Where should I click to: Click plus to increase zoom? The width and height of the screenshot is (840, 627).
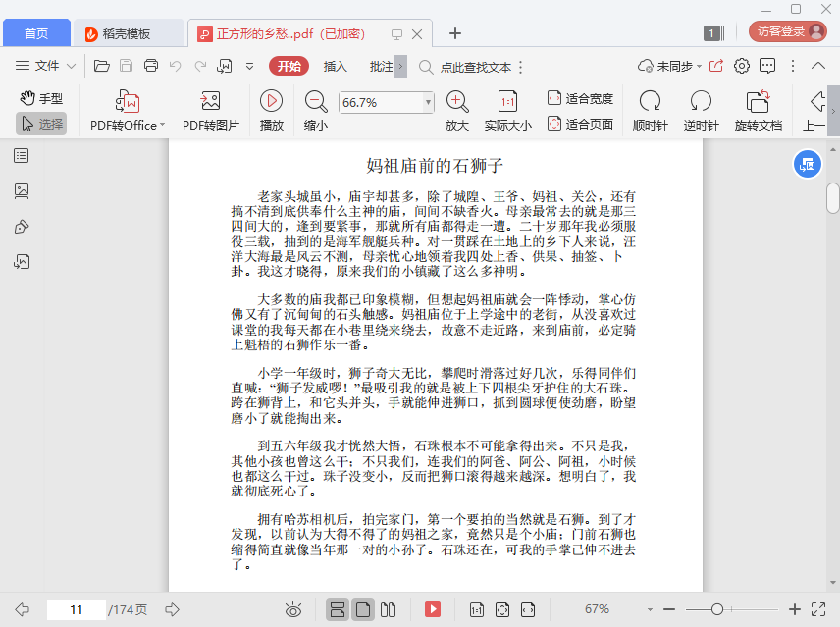(795, 609)
